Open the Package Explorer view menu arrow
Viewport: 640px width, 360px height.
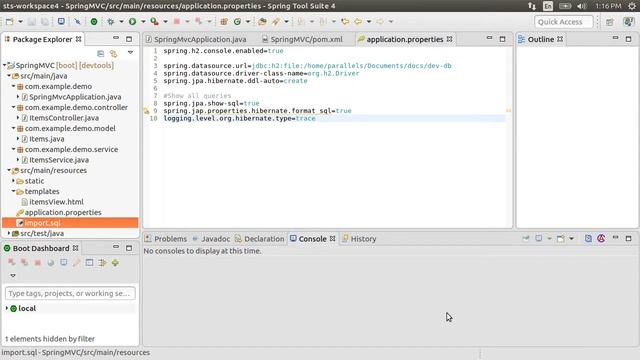point(130,53)
